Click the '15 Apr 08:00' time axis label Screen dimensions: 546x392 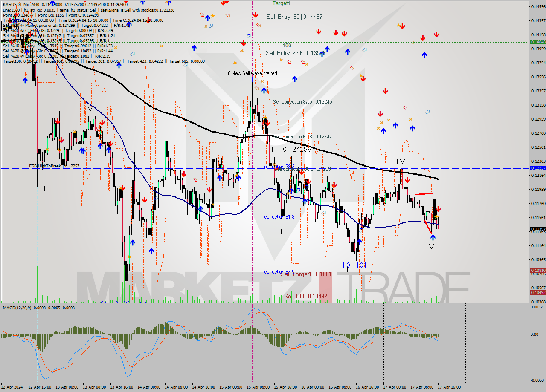click(258, 387)
